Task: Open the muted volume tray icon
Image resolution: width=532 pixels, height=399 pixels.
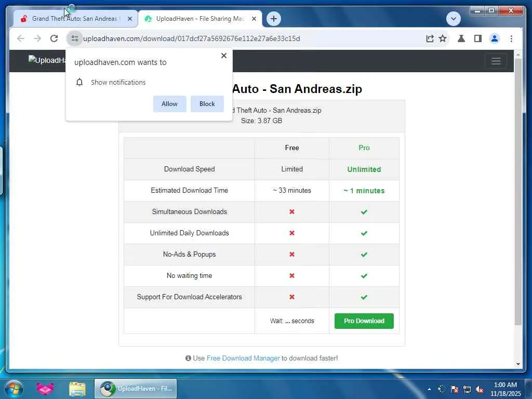Action: click(x=480, y=389)
